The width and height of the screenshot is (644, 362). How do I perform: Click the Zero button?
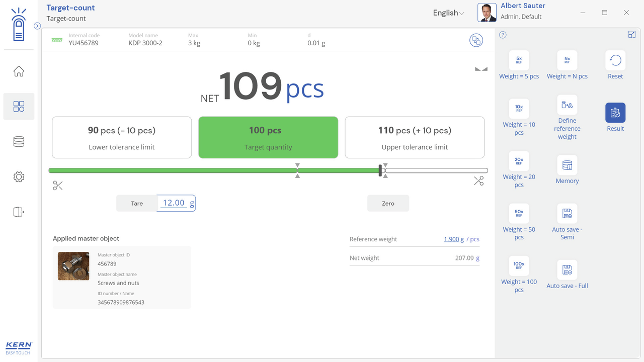tap(388, 204)
